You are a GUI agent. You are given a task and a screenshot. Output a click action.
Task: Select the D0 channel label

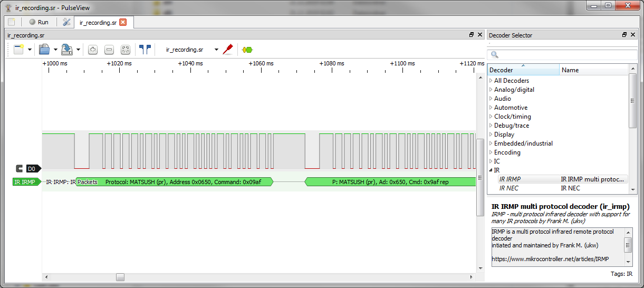click(x=33, y=169)
